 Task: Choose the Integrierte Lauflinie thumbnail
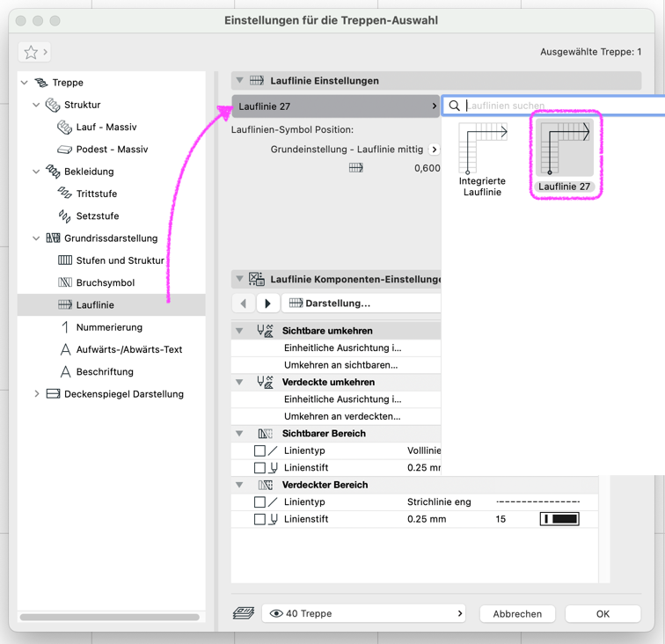point(482,159)
